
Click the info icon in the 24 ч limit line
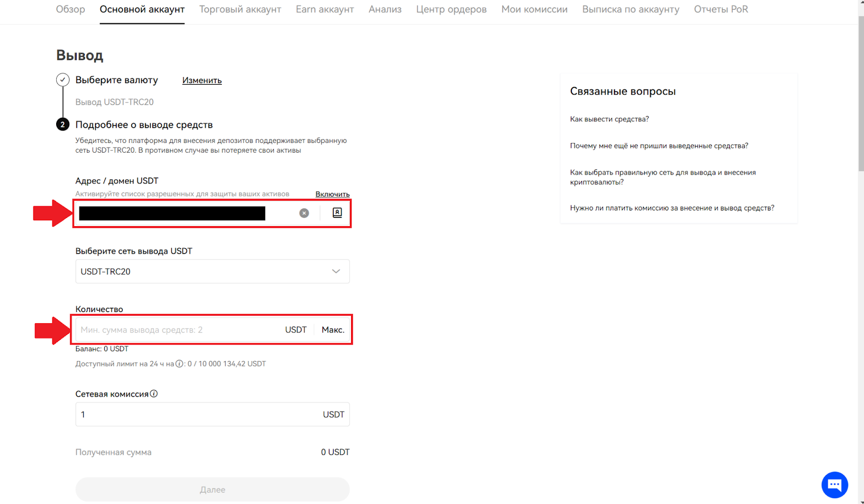[179, 364]
